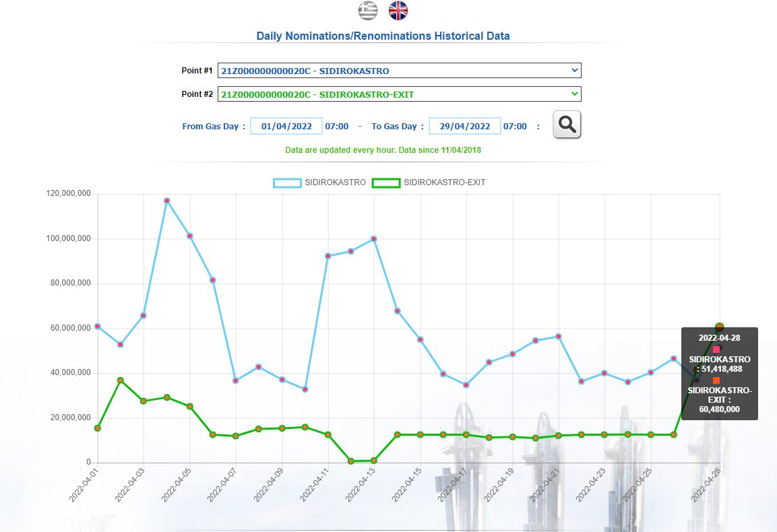Click the 60,480,000 value in the tooltip
777x532 pixels.
(x=720, y=409)
